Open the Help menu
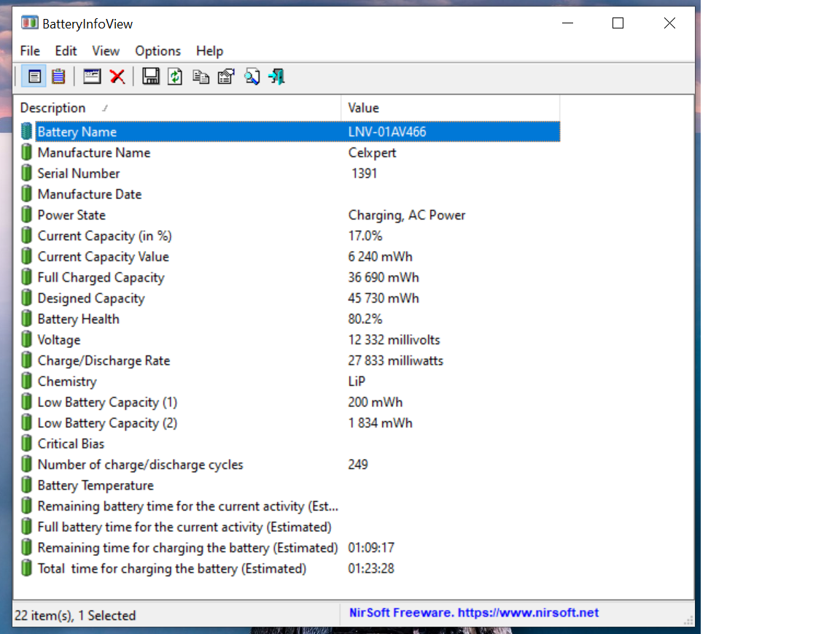This screenshot has height=634, width=840. 209,51
